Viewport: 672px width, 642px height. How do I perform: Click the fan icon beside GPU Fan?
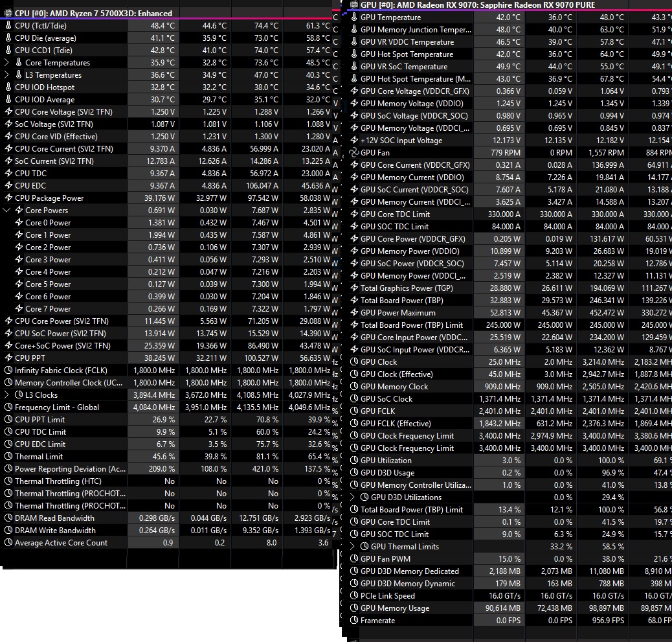pyautogui.click(x=354, y=153)
